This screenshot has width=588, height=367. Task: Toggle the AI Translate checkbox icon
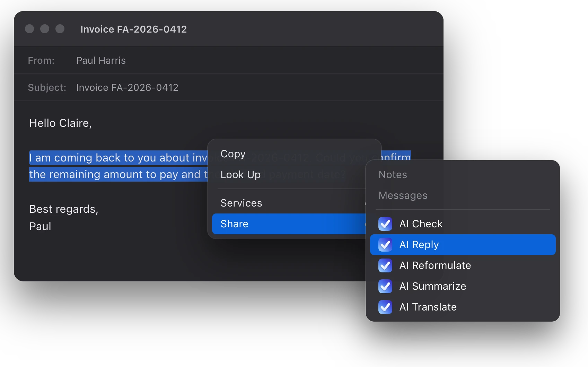pyautogui.click(x=385, y=307)
